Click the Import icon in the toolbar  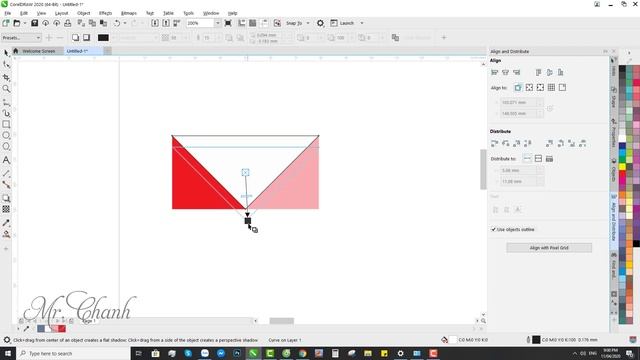point(155,23)
